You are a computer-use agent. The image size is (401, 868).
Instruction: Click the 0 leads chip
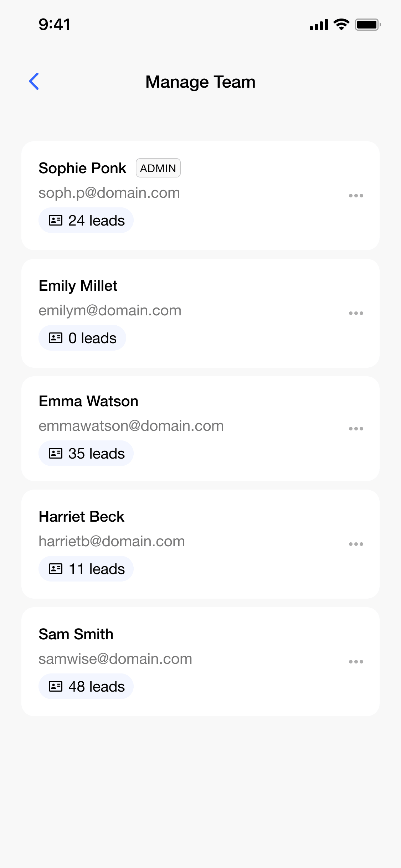coord(82,338)
